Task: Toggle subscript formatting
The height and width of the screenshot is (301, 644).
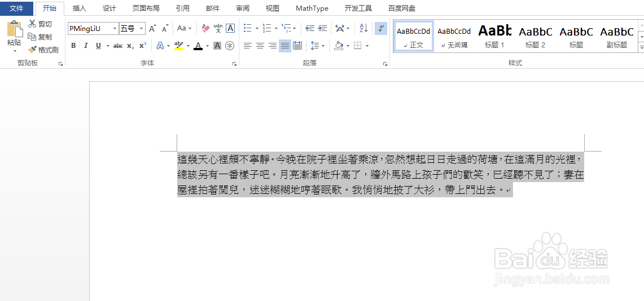Action: click(x=130, y=46)
